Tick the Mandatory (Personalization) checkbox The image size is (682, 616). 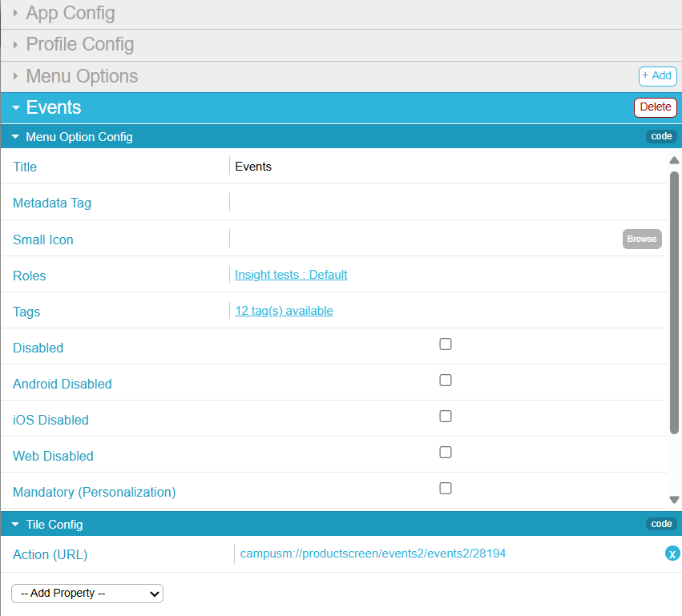(x=446, y=489)
